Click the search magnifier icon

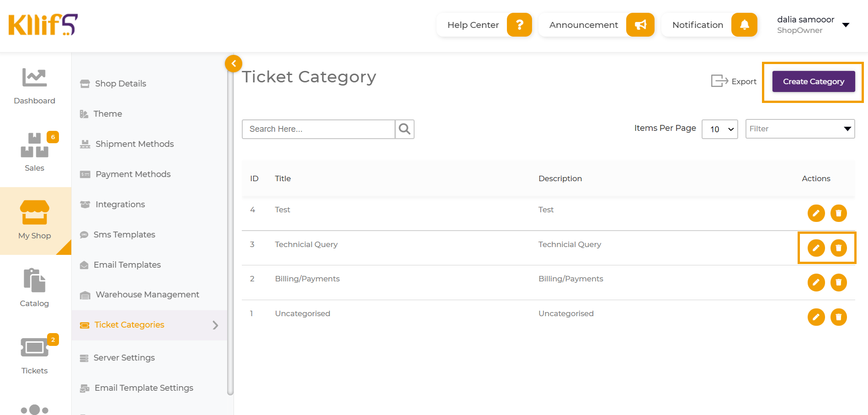(405, 129)
